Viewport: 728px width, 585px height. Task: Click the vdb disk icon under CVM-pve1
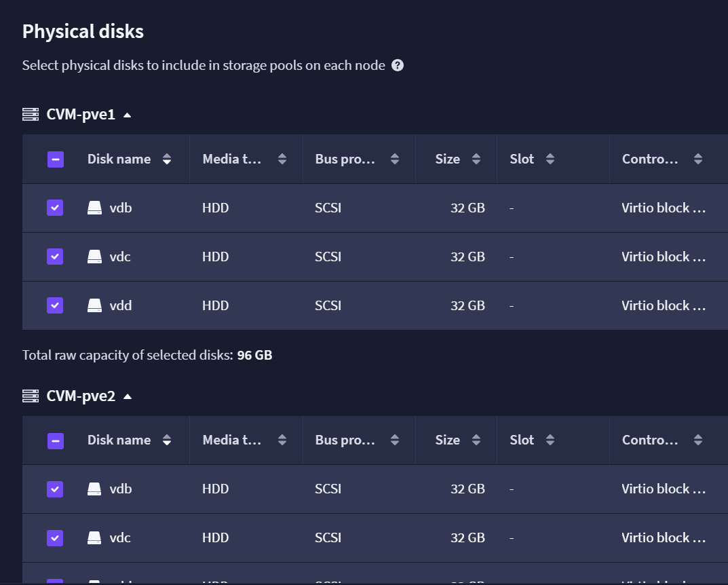(95, 208)
